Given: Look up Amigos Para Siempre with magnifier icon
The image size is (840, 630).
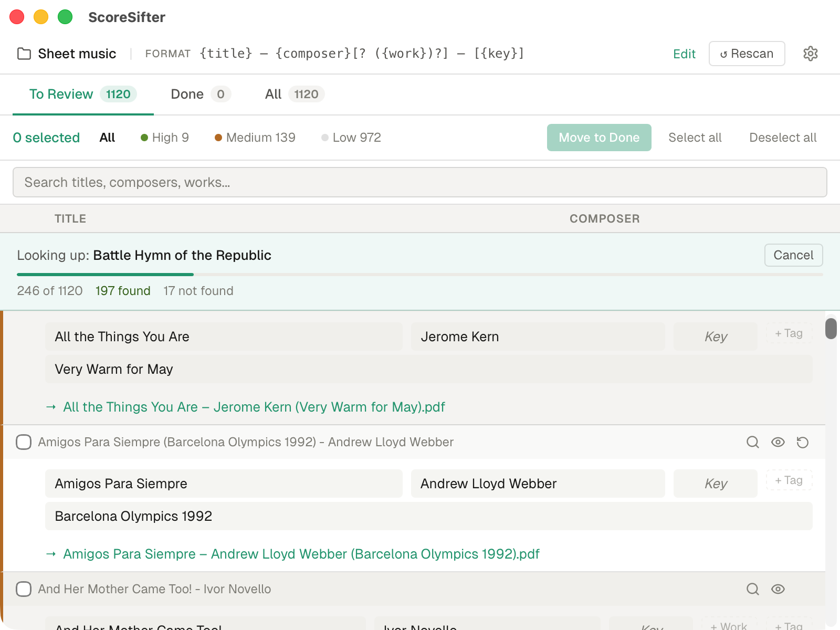Looking at the screenshot, I should [752, 442].
